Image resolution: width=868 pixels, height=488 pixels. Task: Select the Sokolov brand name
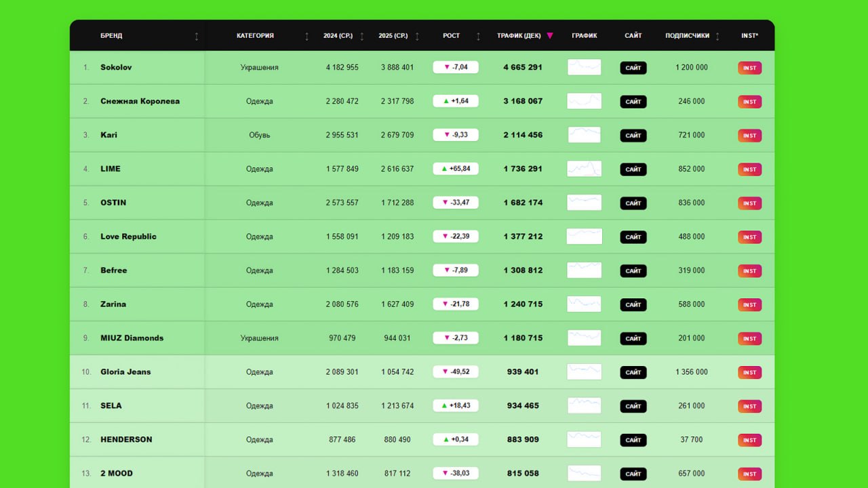[x=116, y=67]
